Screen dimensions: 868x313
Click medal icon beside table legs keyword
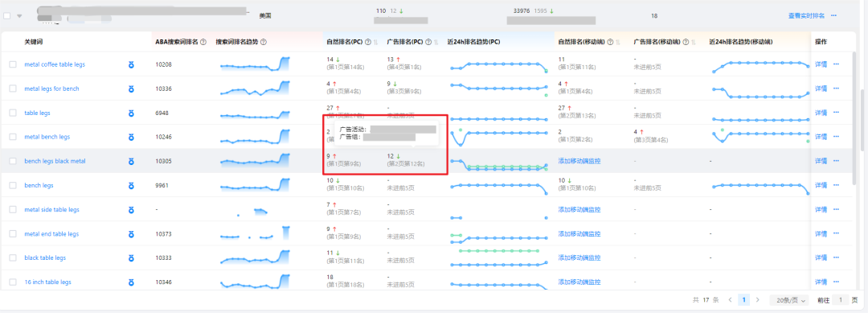(x=131, y=113)
